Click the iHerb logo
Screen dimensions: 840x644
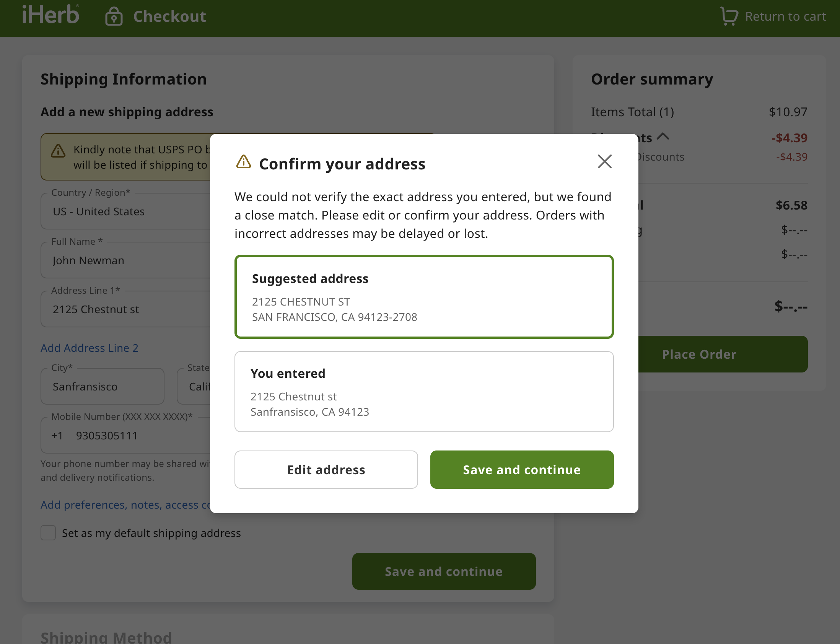tap(50, 15)
